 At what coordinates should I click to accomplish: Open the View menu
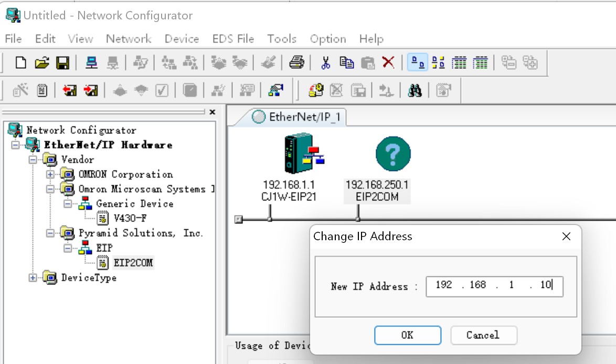pos(80,39)
